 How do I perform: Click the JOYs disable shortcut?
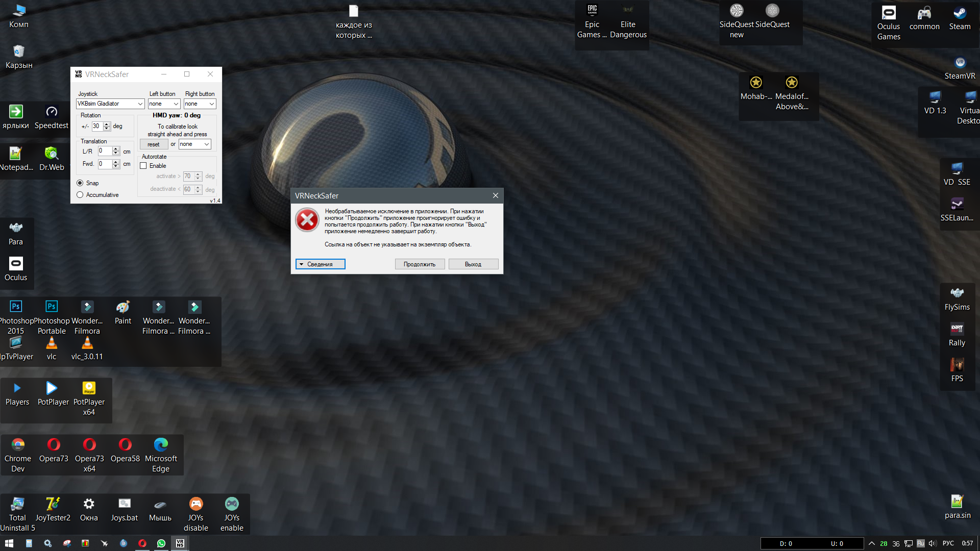(x=196, y=514)
